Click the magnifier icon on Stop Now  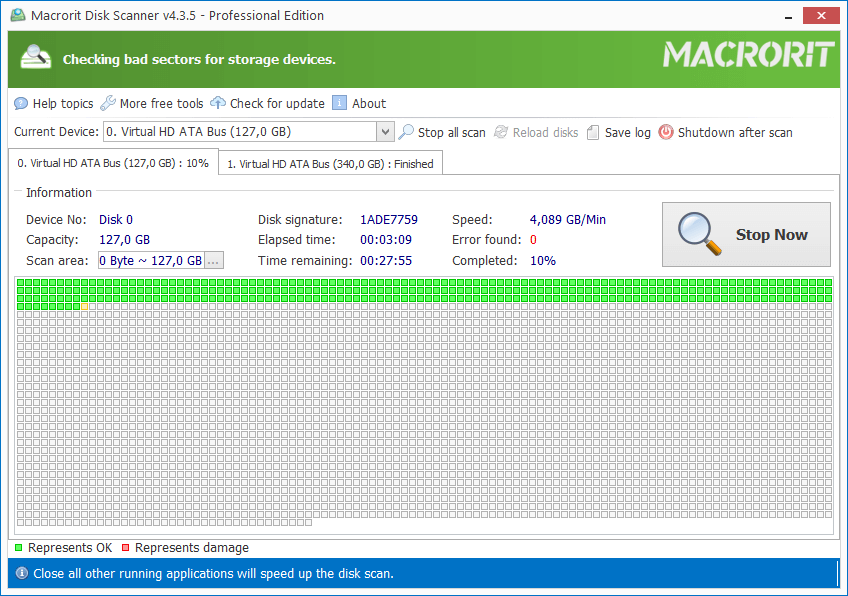tap(699, 234)
